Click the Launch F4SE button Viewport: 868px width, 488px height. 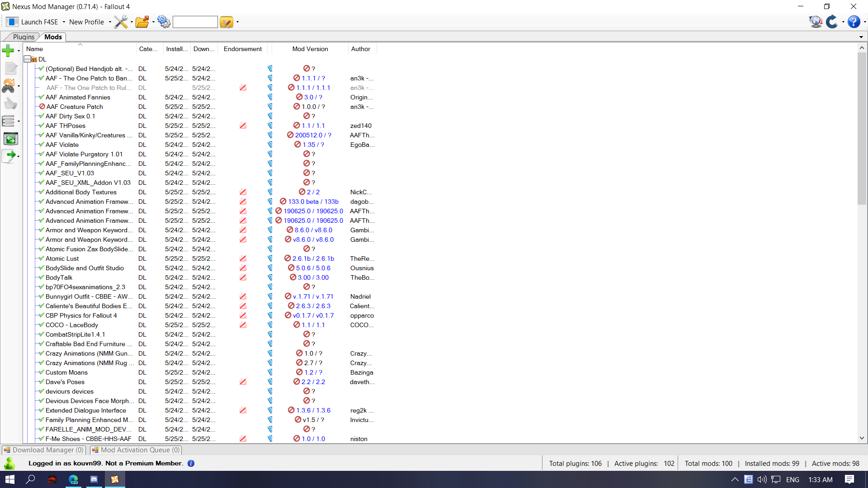pyautogui.click(x=33, y=22)
